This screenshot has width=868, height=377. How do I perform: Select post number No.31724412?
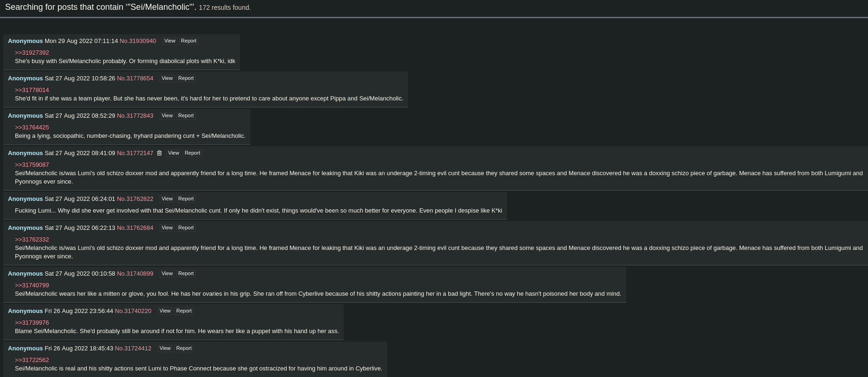coord(133,349)
